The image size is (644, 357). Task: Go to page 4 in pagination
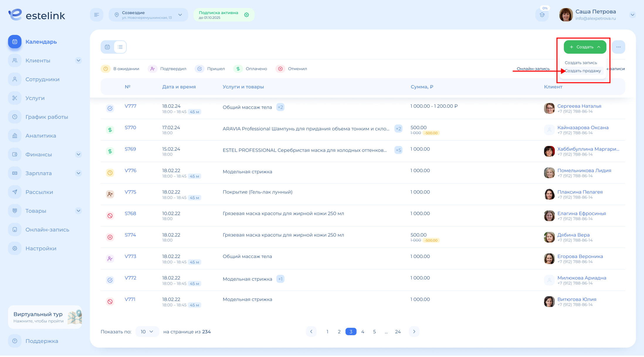(362, 331)
